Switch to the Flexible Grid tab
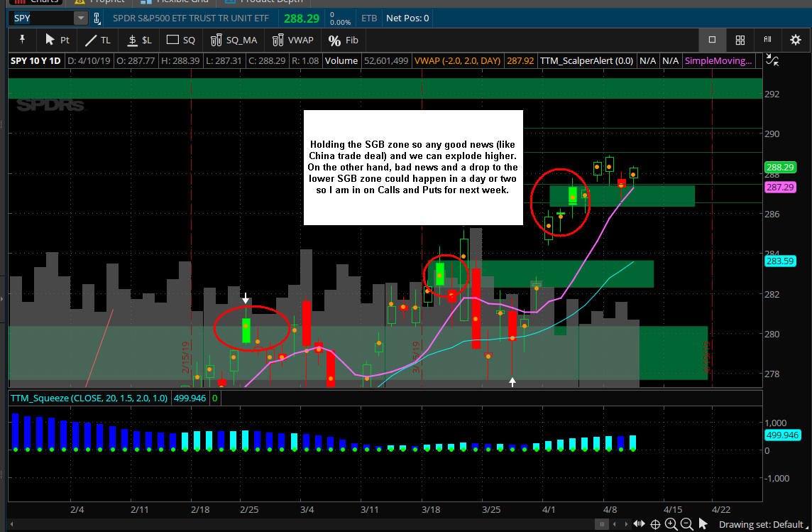The width and height of the screenshot is (812, 532). [x=175, y=1]
